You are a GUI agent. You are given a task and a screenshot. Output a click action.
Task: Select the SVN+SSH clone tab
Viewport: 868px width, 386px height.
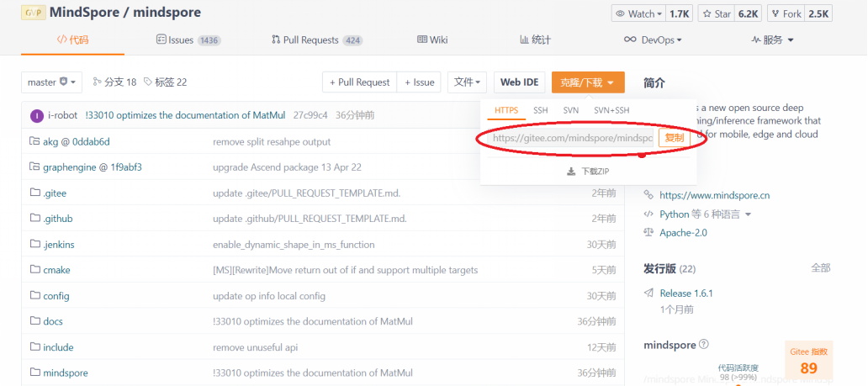point(611,110)
